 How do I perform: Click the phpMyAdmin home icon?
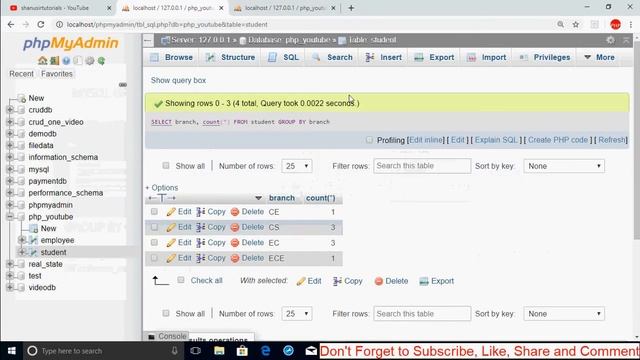pos(42,61)
